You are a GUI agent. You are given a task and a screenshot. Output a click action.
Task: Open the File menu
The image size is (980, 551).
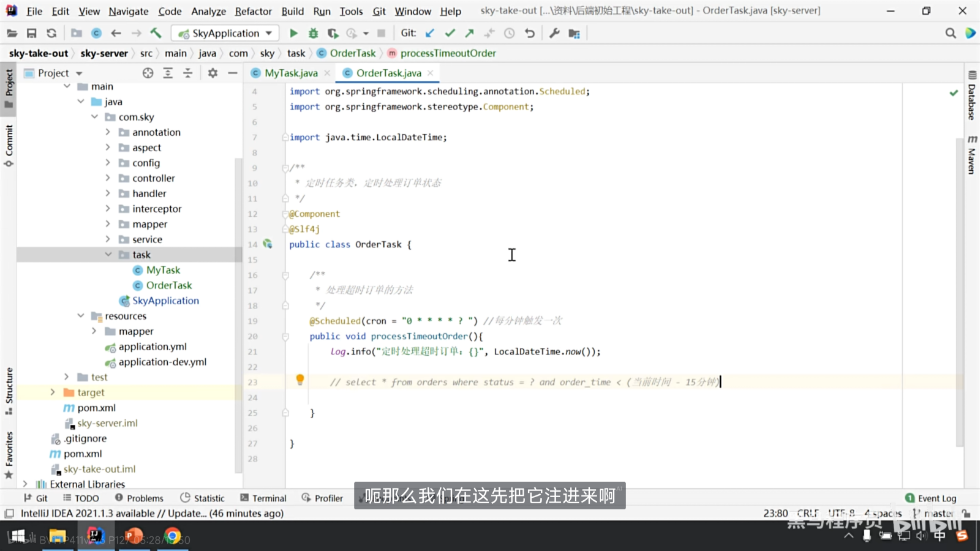34,11
